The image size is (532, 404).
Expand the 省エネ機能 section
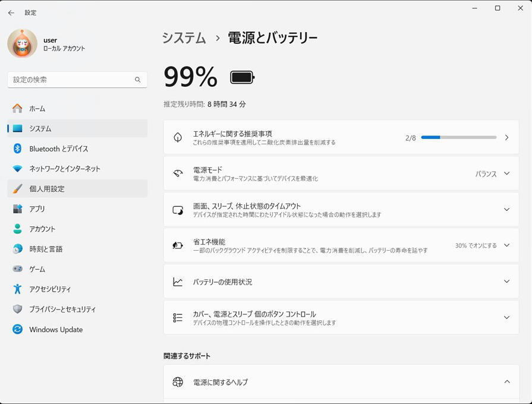506,245
